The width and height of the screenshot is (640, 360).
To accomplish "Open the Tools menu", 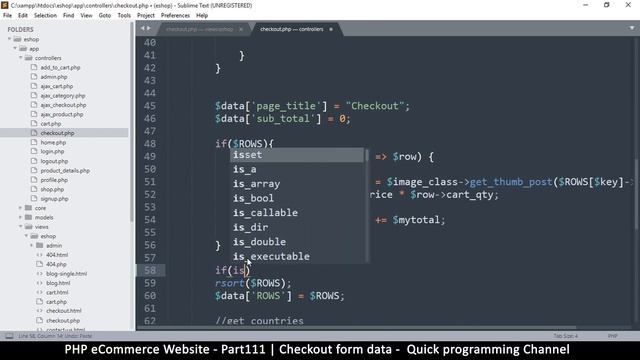I will 124,16.
